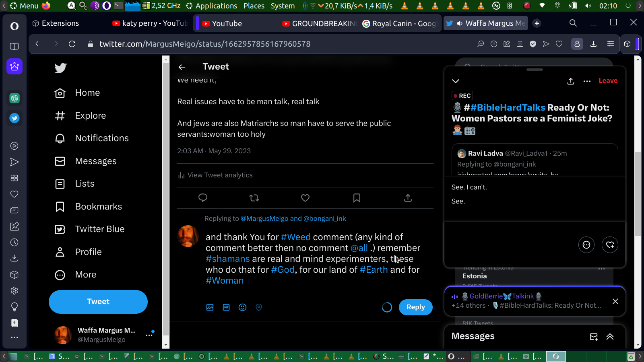
Task: Click the #shamans hashtag in the reply
Action: [228, 259]
